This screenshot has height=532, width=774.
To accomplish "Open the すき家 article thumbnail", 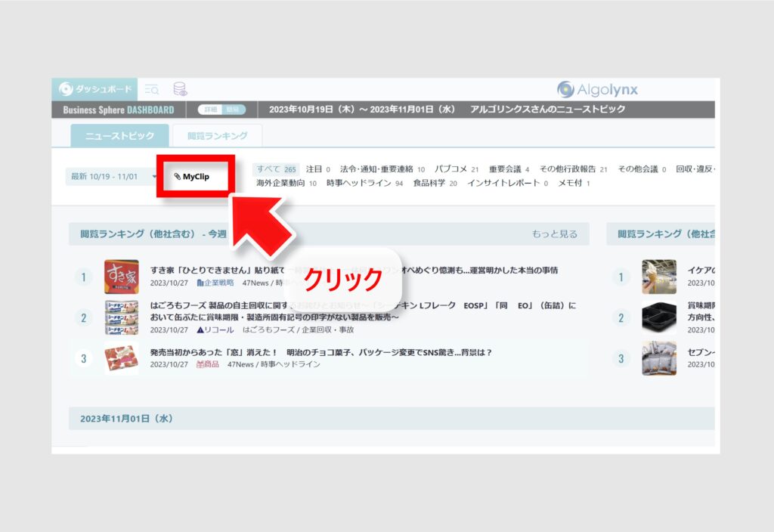I will [121, 277].
